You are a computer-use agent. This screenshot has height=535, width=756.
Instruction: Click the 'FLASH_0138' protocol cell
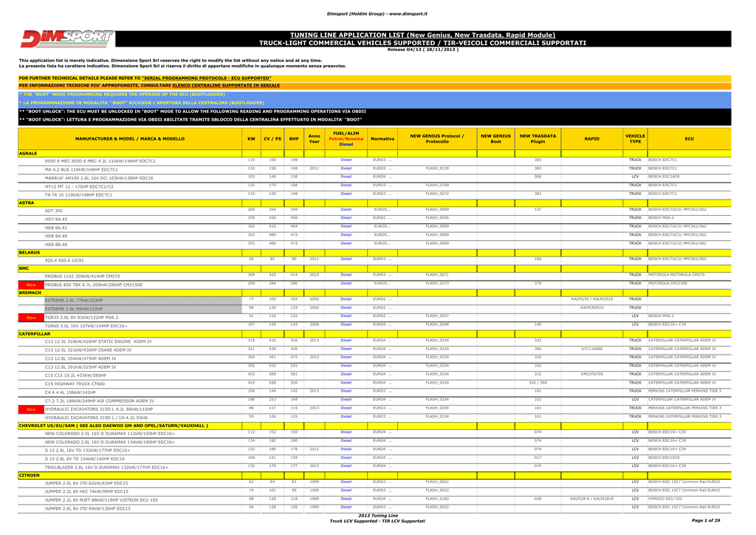pyautogui.click(x=437, y=168)
